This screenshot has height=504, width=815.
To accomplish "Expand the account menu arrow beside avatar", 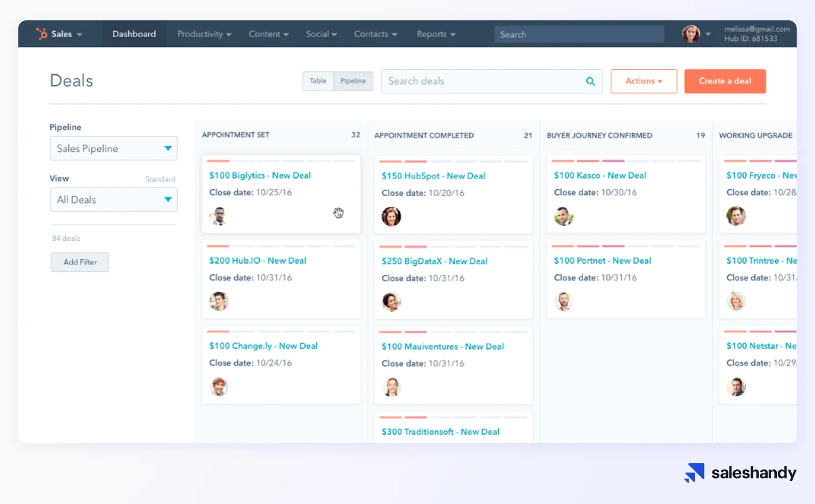I will click(708, 34).
